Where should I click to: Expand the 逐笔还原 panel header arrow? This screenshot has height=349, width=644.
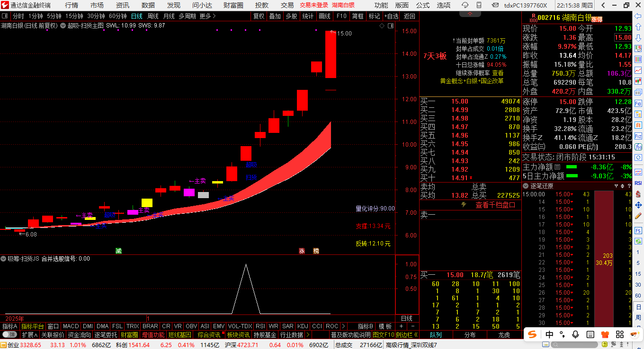(x=526, y=186)
